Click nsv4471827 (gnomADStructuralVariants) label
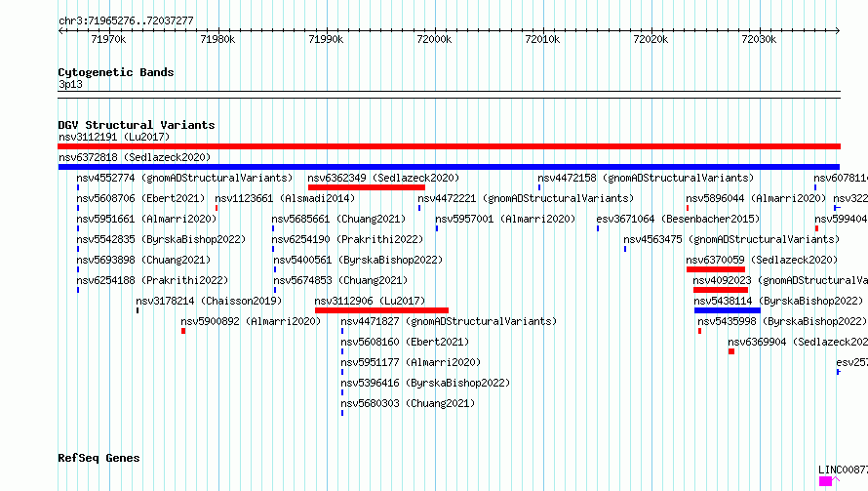The width and height of the screenshot is (868, 491). 449,321
